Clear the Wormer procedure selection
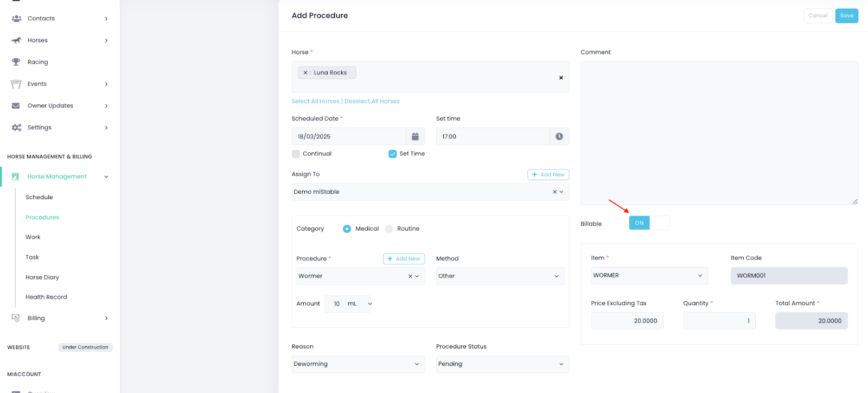This screenshot has height=393, width=868. pyautogui.click(x=410, y=276)
